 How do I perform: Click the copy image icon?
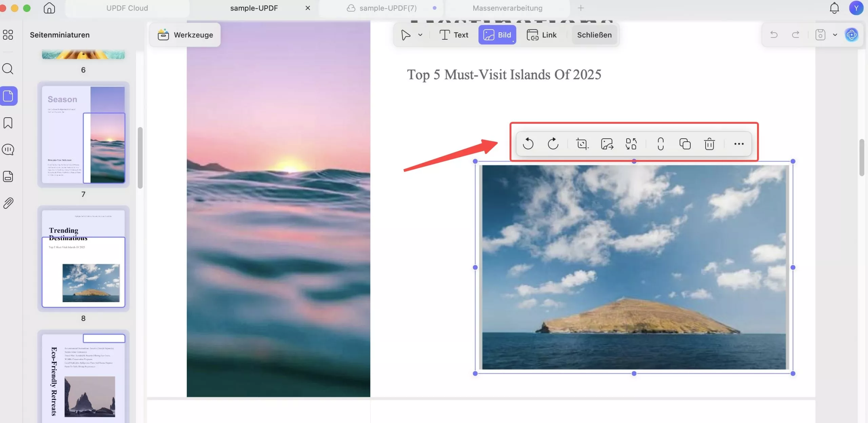click(685, 144)
